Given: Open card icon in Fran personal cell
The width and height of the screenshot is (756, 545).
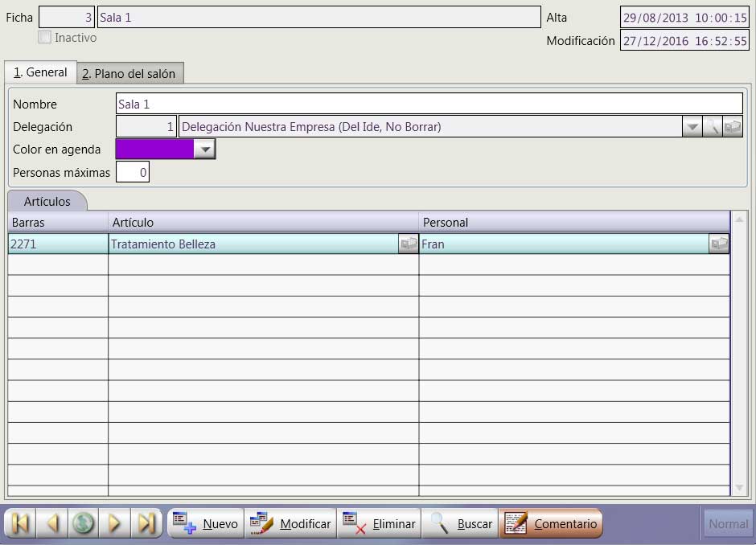Looking at the screenshot, I should point(719,244).
